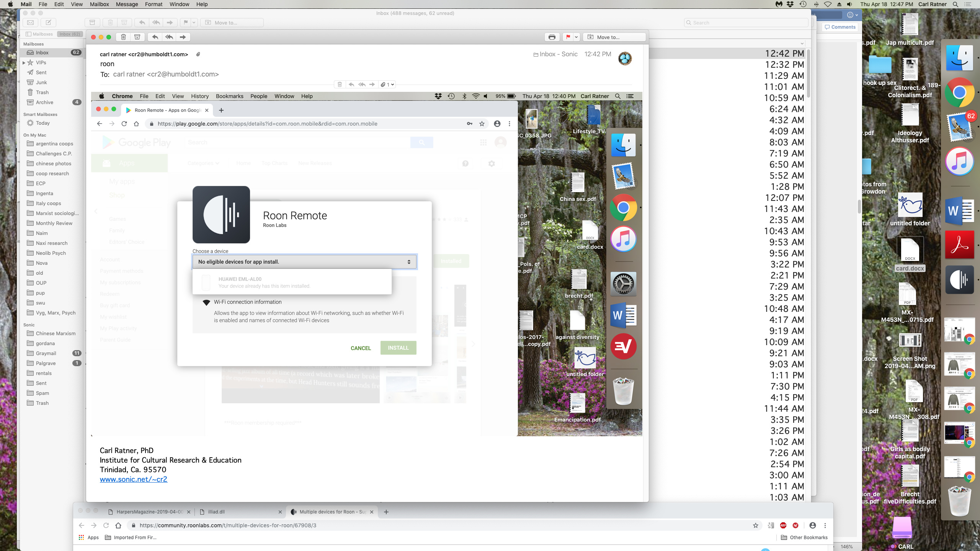Open Microsoft Word from the Dock
This screenshot has height=551, width=980.
959,210
